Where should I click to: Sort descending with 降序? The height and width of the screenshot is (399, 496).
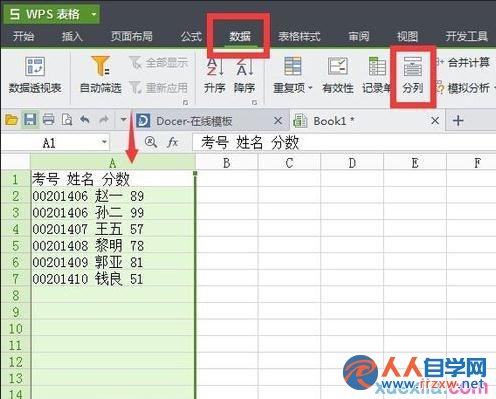pos(244,75)
